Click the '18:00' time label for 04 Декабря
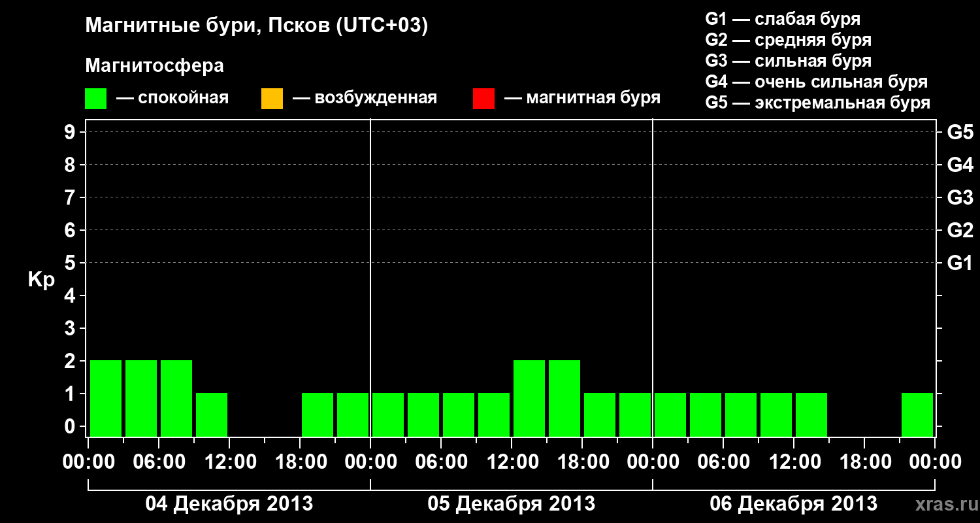980x523 pixels. click(300, 462)
